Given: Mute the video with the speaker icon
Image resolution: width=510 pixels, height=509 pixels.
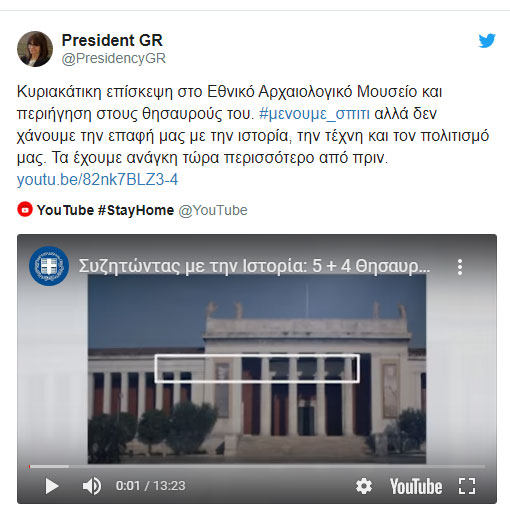Looking at the screenshot, I should (x=92, y=486).
